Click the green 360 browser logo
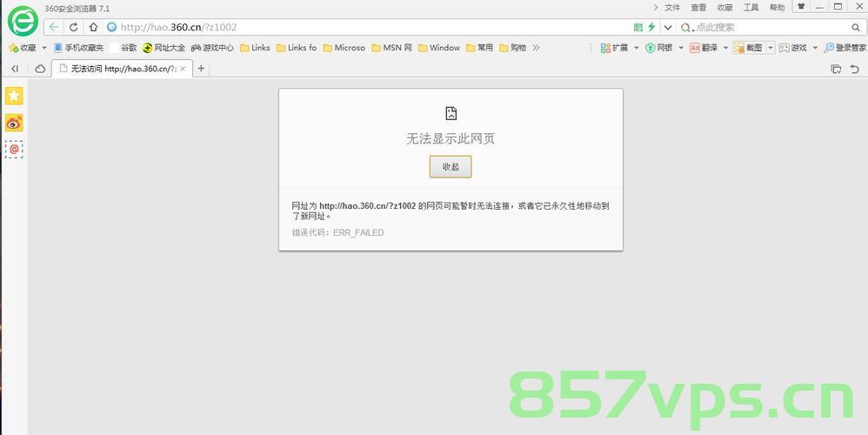 (x=23, y=21)
